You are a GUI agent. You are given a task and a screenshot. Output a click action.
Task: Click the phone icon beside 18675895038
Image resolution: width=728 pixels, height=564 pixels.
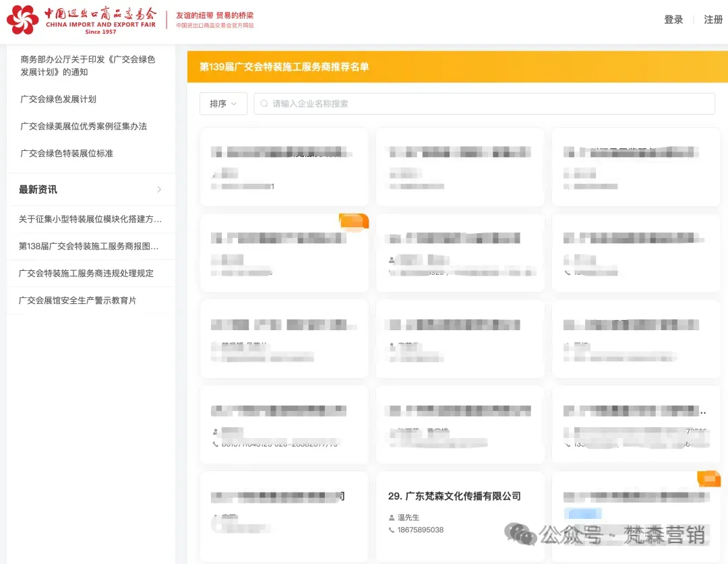coord(392,530)
